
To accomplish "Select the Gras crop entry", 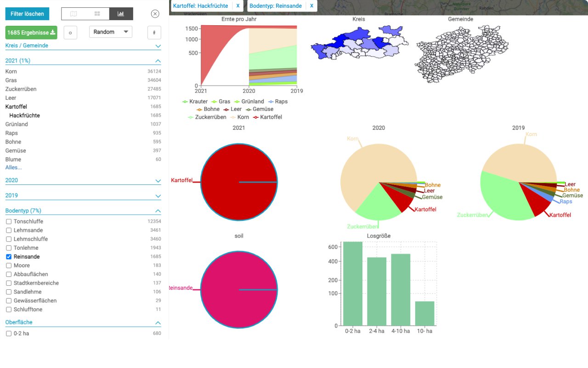I will point(83,80).
